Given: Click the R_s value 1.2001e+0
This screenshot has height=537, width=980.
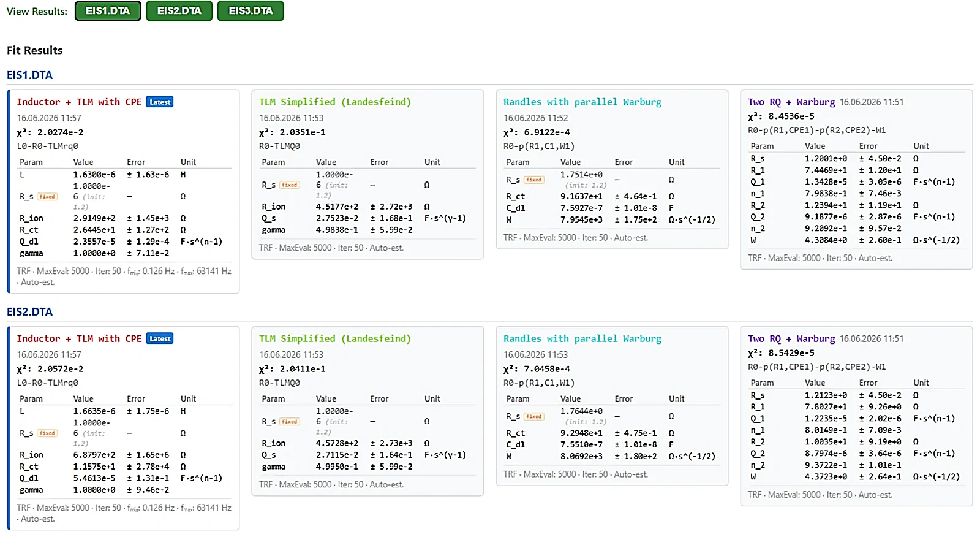Looking at the screenshot, I should click(x=826, y=159).
